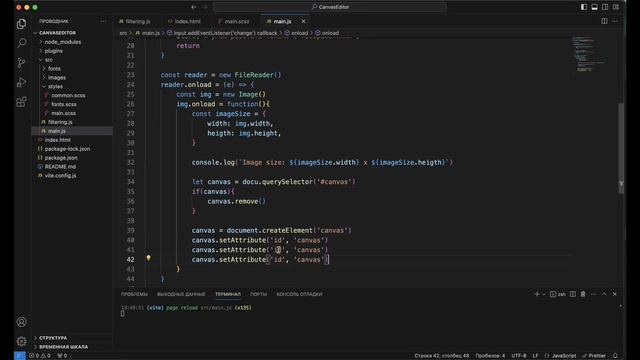The image size is (640, 360).
Task: Open the Extensions view
Action: pyautogui.click(x=22, y=102)
